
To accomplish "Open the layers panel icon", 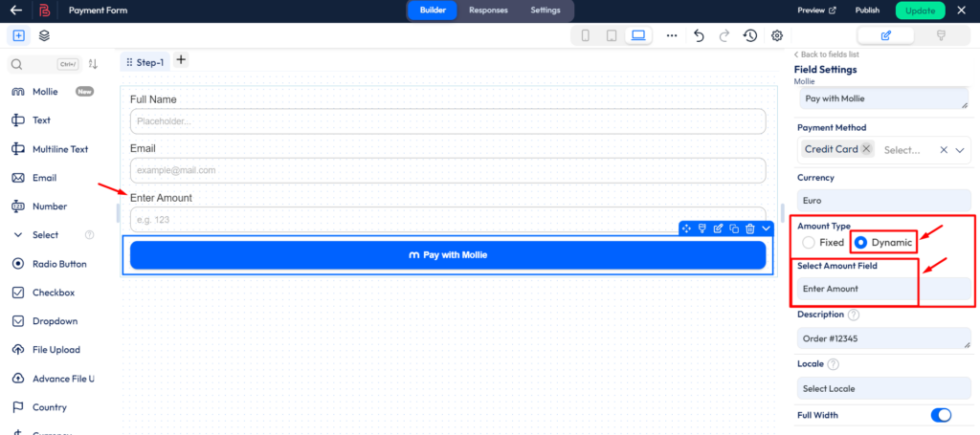I will click(x=44, y=35).
